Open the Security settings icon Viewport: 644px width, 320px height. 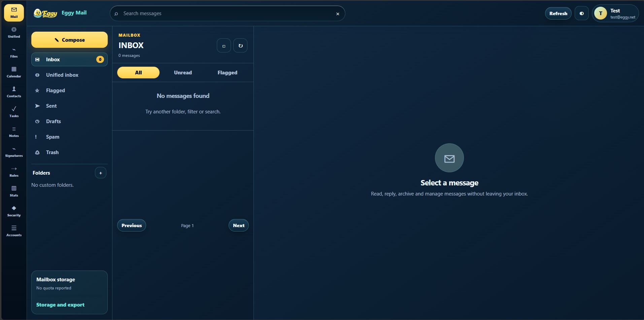(14, 211)
